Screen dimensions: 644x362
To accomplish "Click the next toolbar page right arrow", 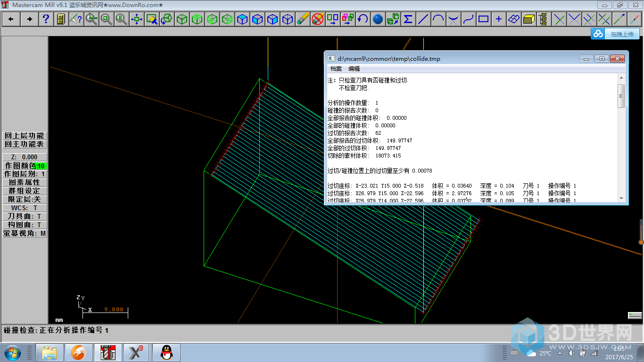I will tap(30, 19).
